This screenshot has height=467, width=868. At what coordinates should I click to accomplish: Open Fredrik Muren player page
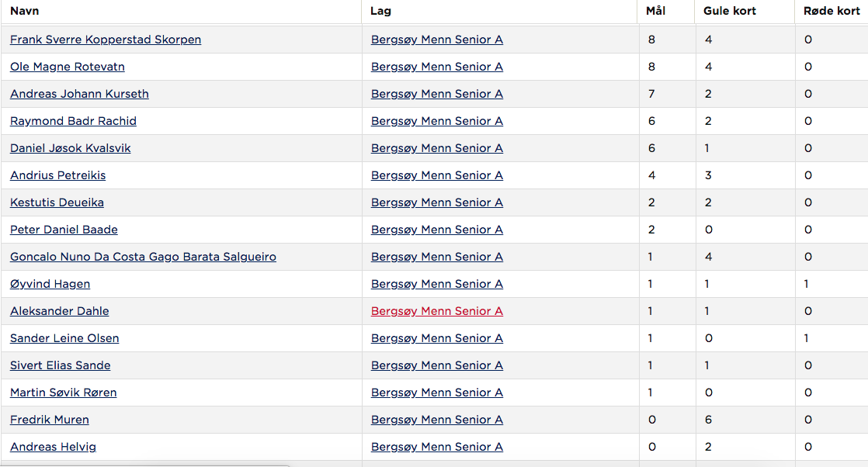pos(49,419)
